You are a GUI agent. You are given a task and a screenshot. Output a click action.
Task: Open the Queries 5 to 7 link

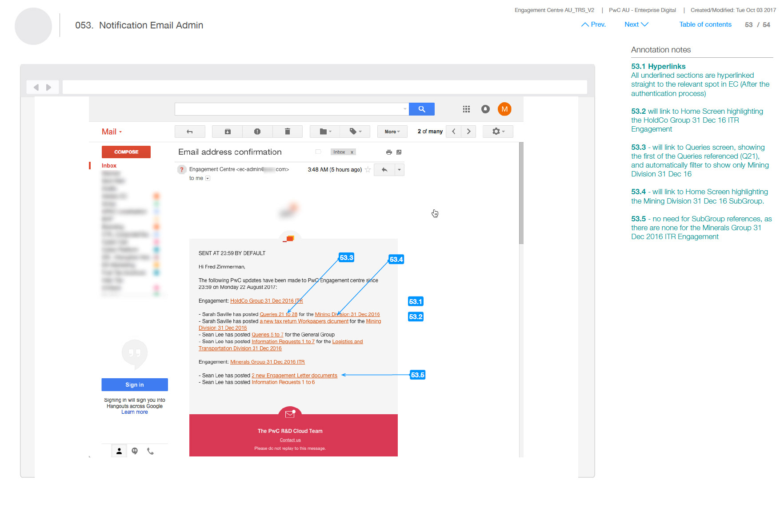[267, 335]
